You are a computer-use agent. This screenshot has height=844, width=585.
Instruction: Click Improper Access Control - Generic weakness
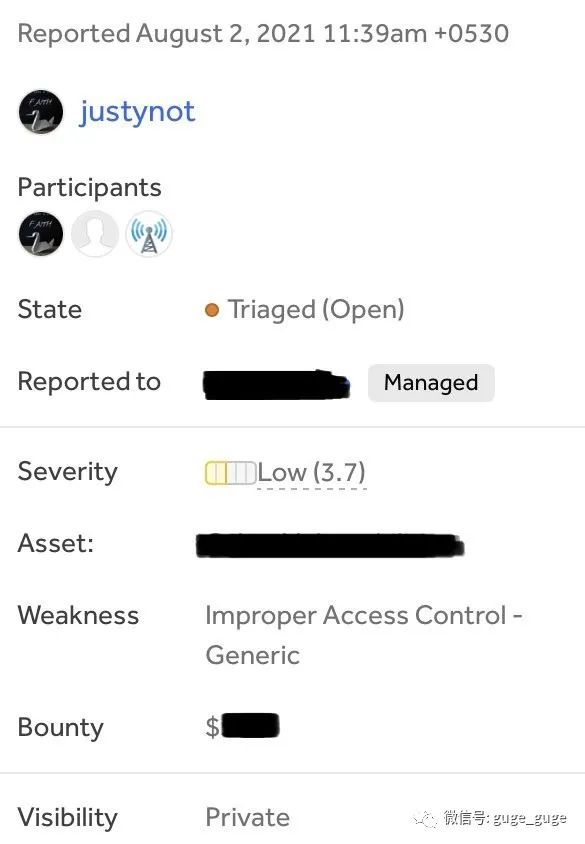click(364, 635)
